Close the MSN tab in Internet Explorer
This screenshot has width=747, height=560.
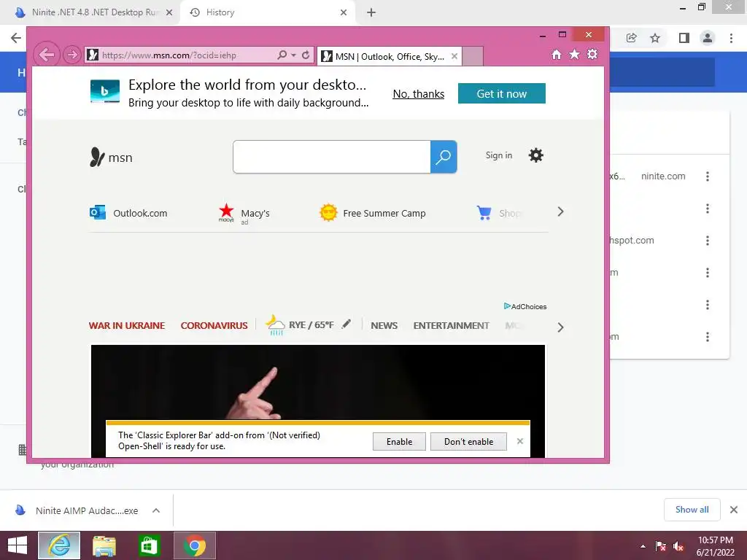[x=454, y=56]
